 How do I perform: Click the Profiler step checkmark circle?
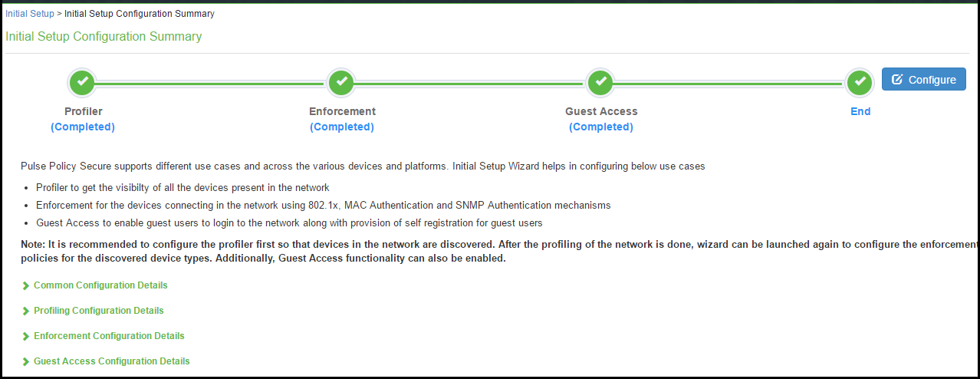(83, 81)
